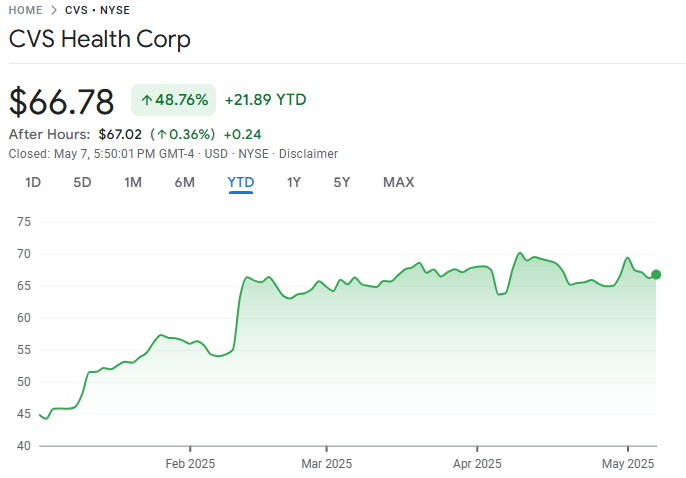Click the Apr 2025 axis label
Image resolution: width=686 pixels, height=478 pixels.
click(x=477, y=464)
